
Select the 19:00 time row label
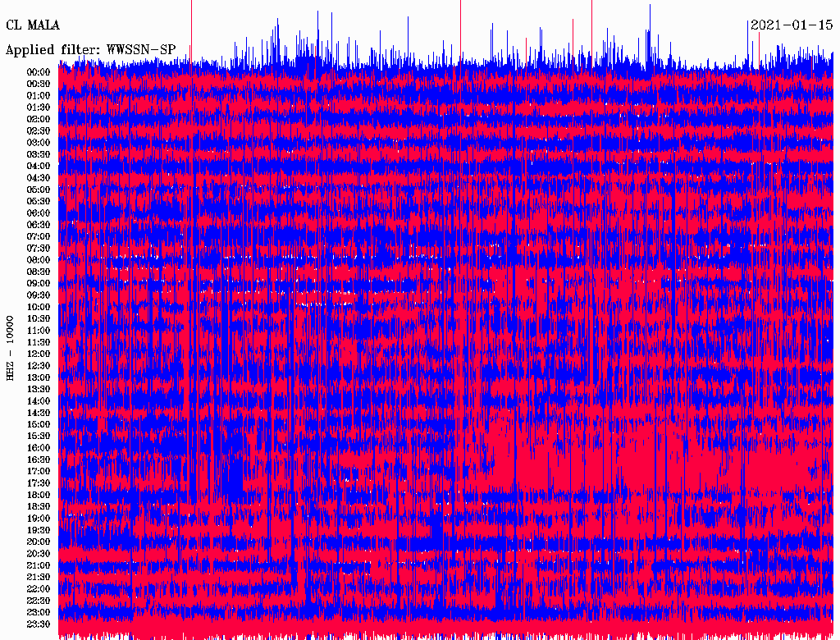click(x=39, y=519)
